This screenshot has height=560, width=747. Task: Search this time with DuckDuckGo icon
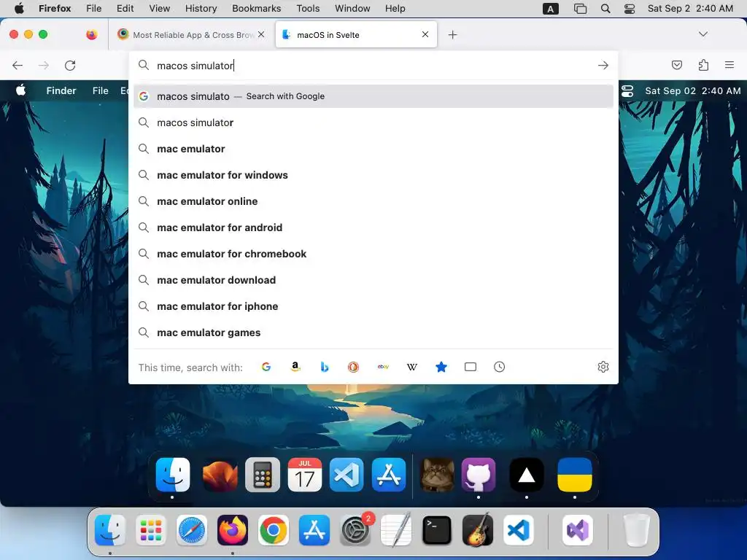(353, 367)
